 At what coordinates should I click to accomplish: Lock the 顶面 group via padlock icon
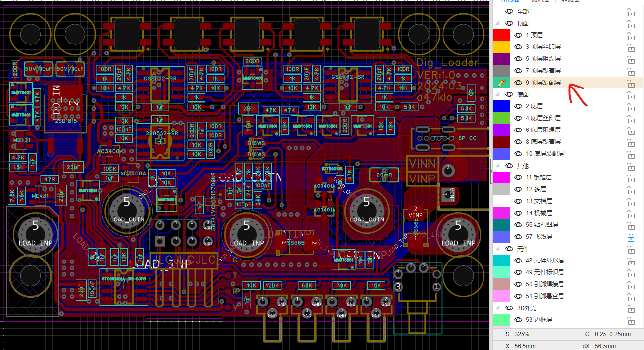630,24
